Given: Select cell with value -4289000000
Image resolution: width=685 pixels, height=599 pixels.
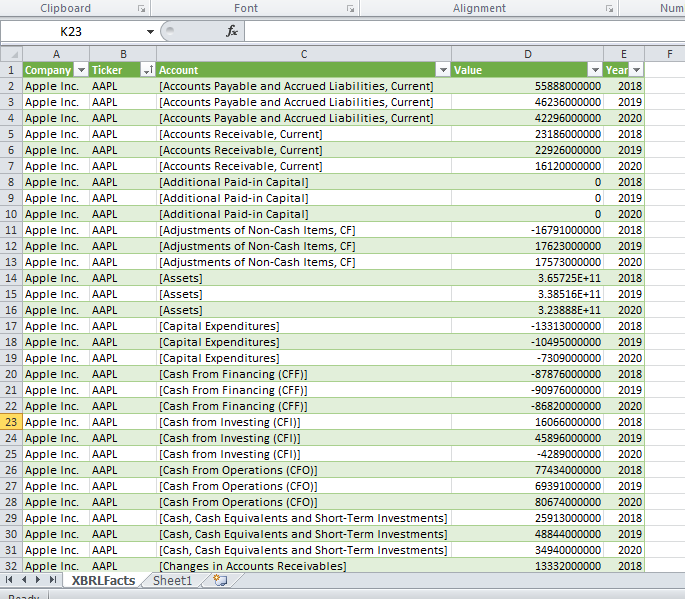Looking at the screenshot, I should (528, 454).
